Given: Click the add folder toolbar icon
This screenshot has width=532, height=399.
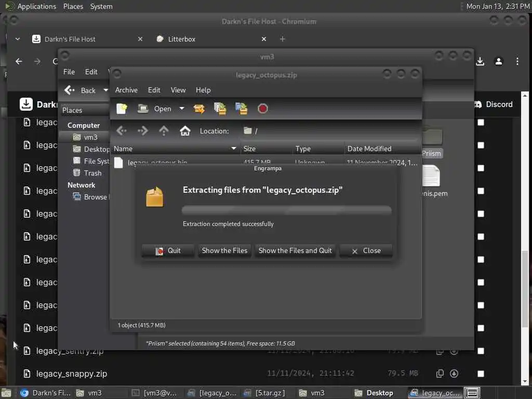Looking at the screenshot, I should [242, 109].
